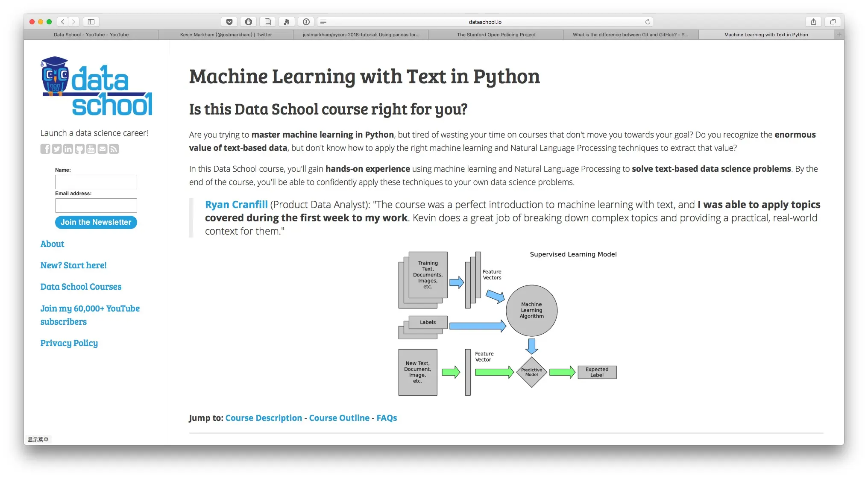The width and height of the screenshot is (868, 479).
Task: Click the Share toolbar icon
Action: [813, 22]
